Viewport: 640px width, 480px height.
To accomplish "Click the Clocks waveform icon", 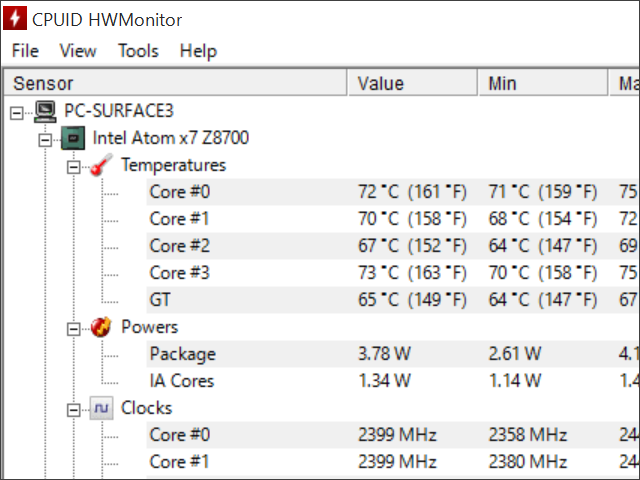I will (x=101, y=408).
